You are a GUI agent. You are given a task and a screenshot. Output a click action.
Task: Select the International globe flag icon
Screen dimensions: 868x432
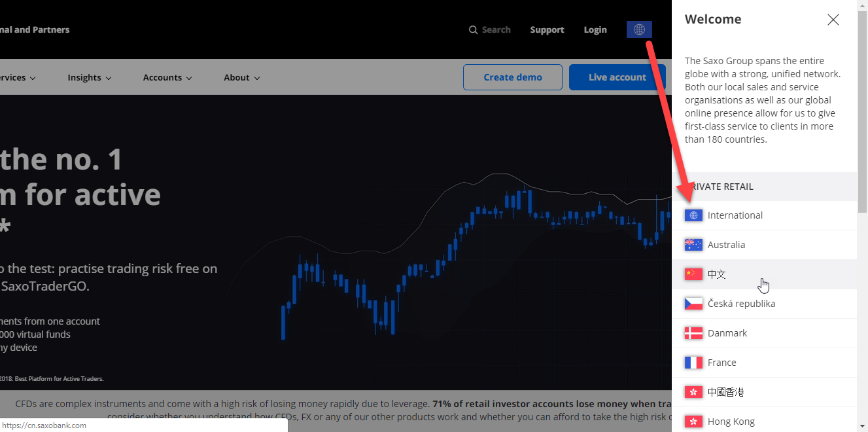tap(693, 215)
